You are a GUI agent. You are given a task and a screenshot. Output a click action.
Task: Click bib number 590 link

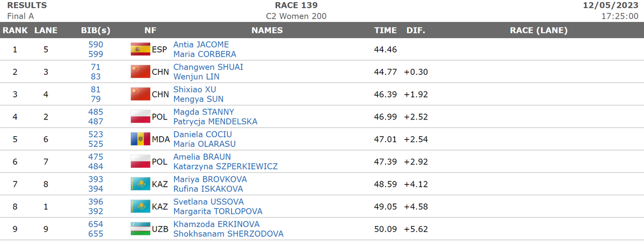[x=96, y=45]
